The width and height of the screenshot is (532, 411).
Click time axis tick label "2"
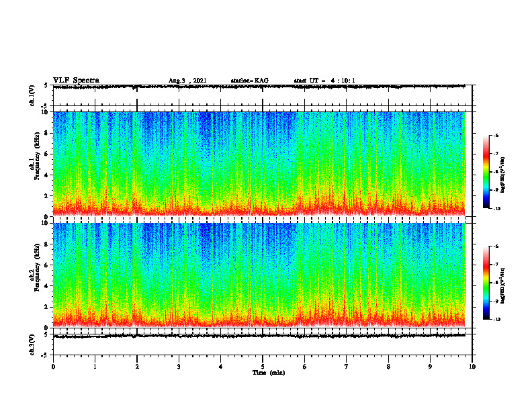tap(137, 367)
